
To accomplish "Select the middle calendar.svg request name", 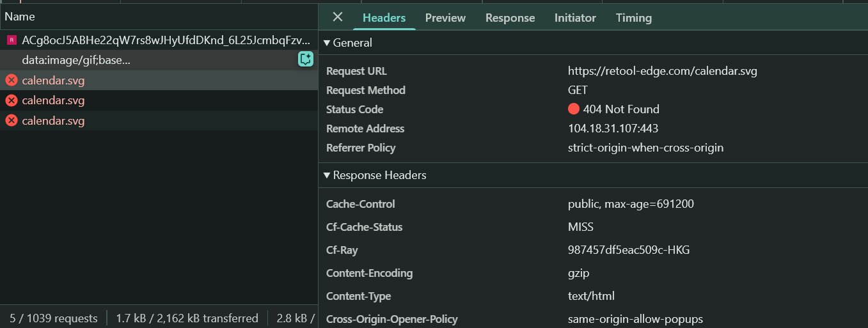I will pos(53,100).
